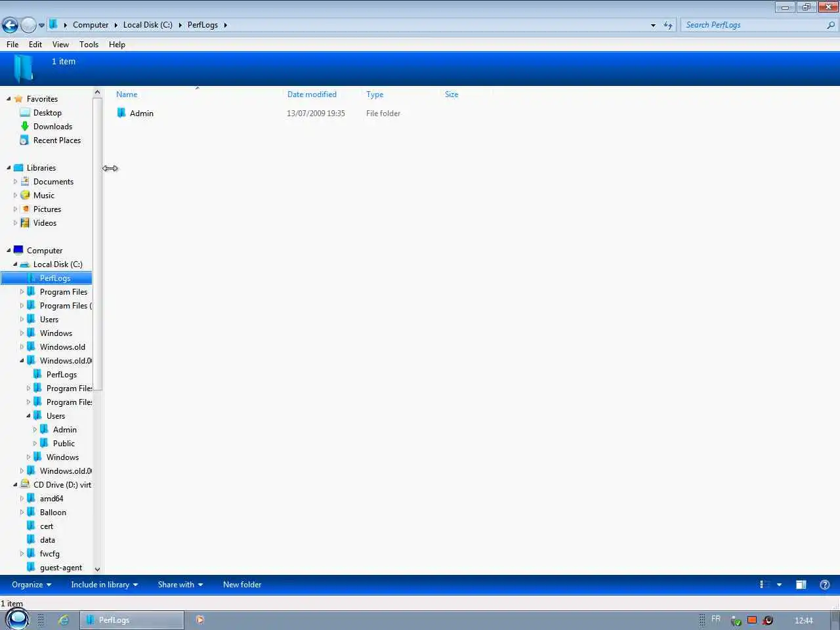Open the Tools menu

coord(89,45)
